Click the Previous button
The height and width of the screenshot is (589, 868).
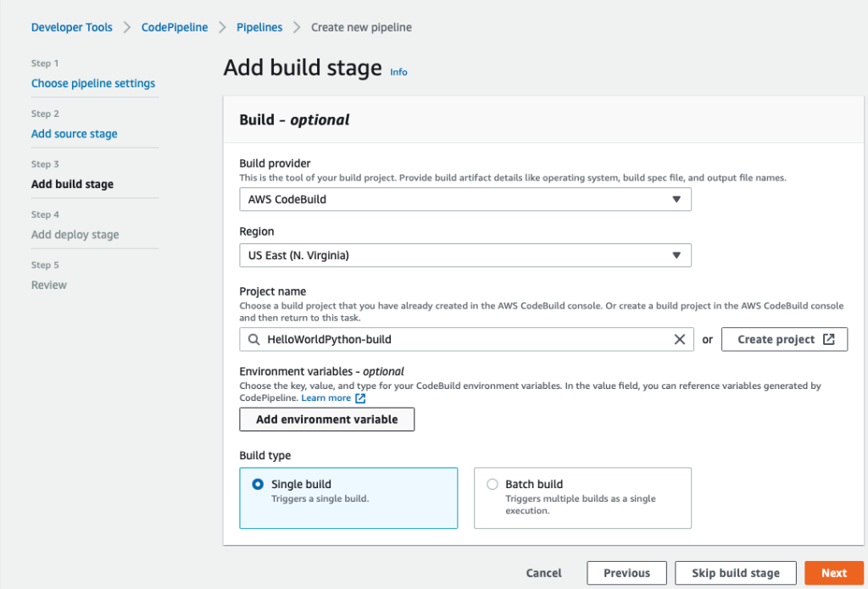[626, 573]
